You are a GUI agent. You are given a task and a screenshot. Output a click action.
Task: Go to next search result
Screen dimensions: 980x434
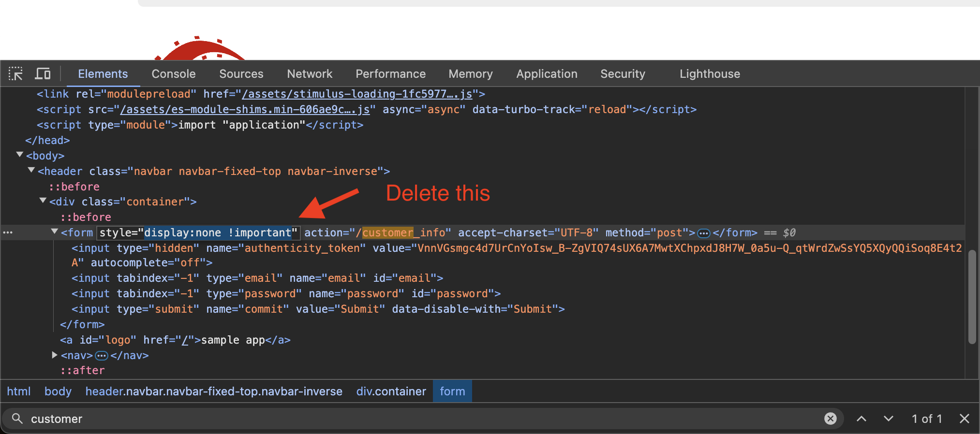tap(888, 419)
